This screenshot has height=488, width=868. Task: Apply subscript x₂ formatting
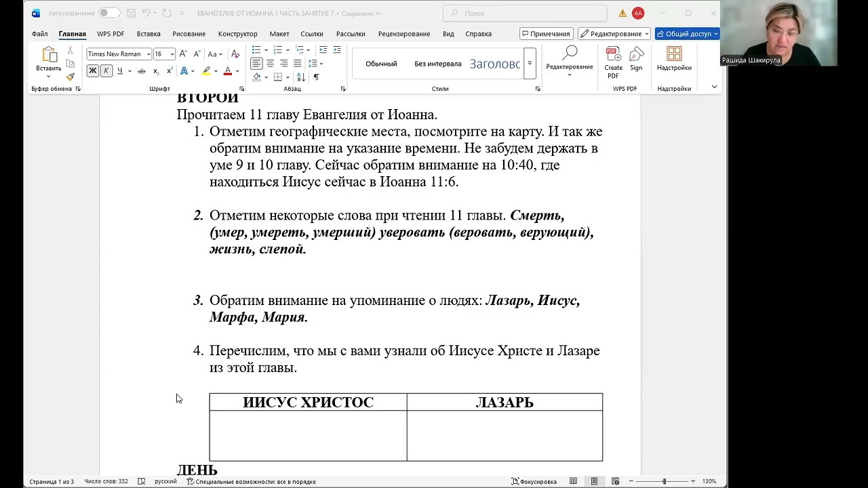156,71
